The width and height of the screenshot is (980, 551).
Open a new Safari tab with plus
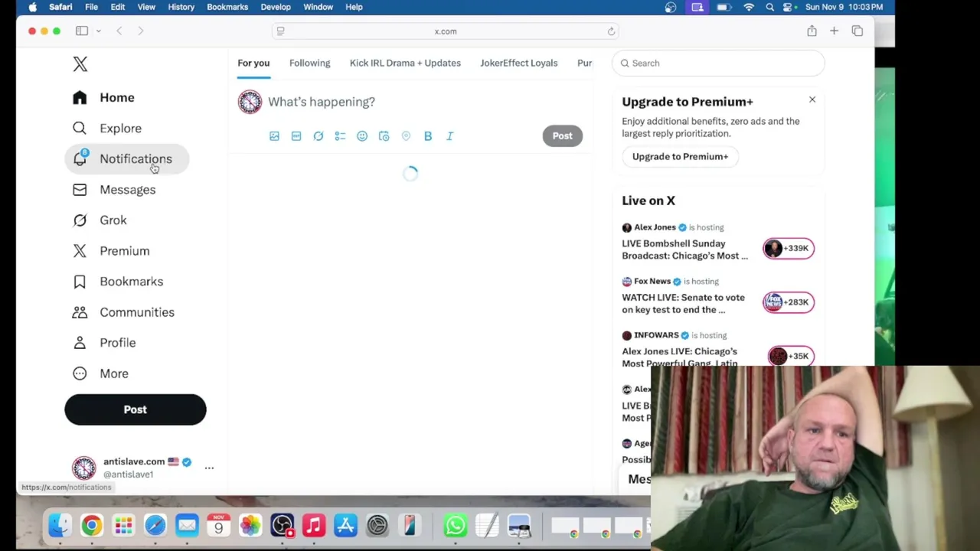(834, 31)
